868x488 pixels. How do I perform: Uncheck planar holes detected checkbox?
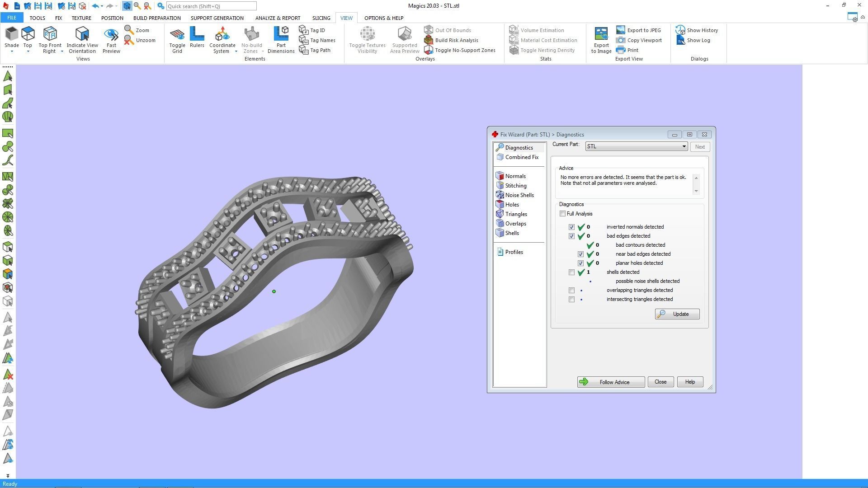point(580,263)
